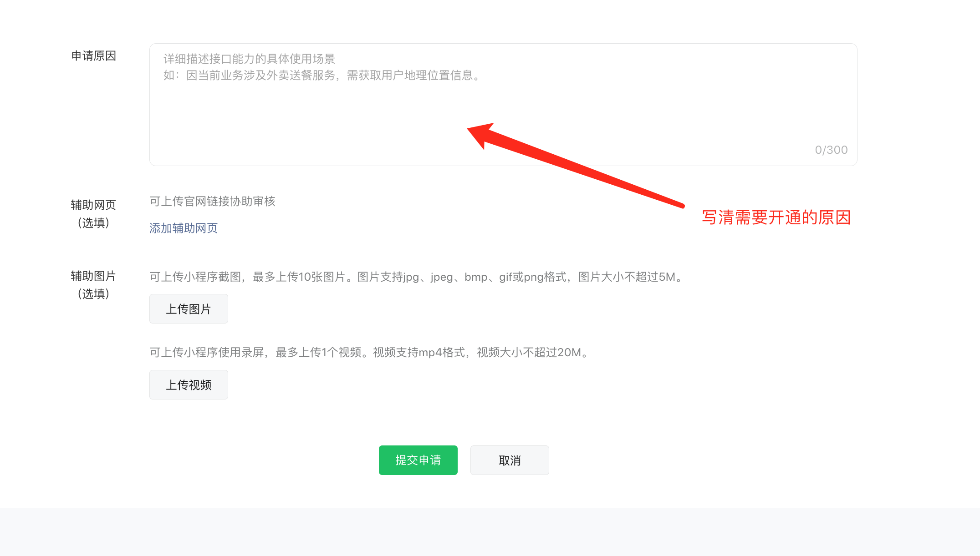Click the 申请原因 field label
980x556 pixels.
click(94, 56)
